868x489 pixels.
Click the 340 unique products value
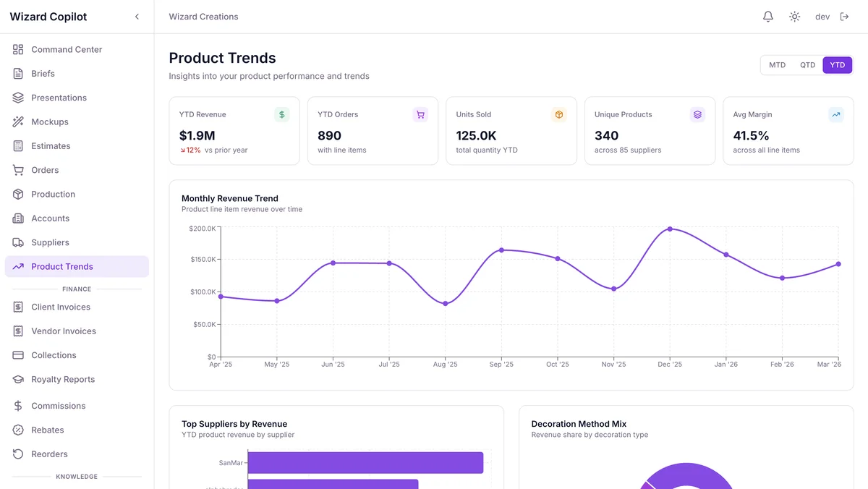tap(606, 135)
